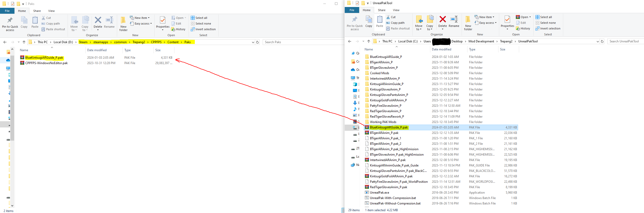644x213 pixels.
Task: Sort by Date modified in UnrealPakTool window
Action: [x=441, y=49]
